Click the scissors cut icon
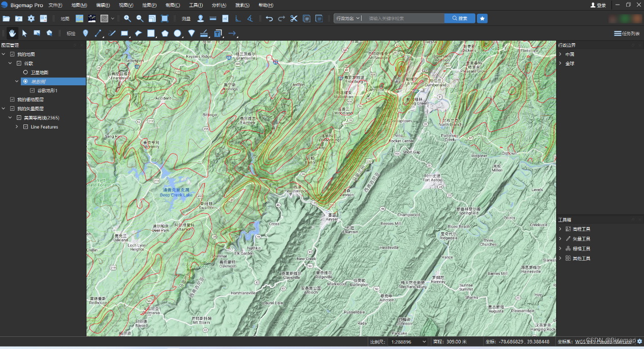644x349 pixels. coord(294,19)
